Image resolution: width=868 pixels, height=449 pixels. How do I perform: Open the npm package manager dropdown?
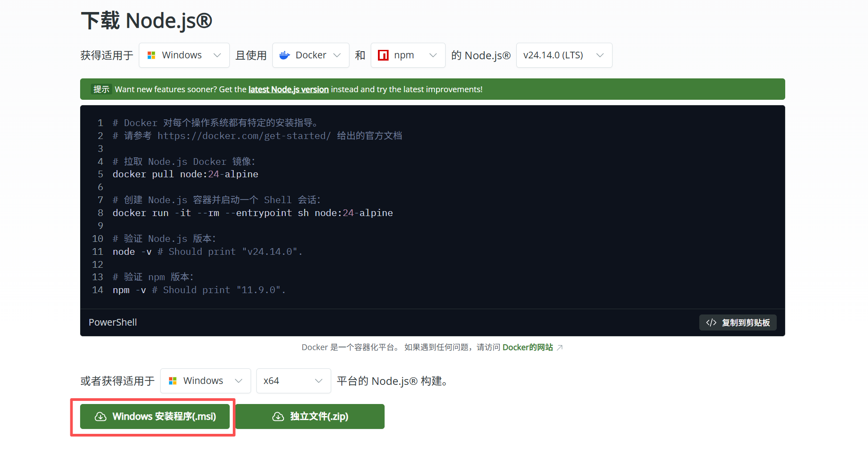click(408, 55)
